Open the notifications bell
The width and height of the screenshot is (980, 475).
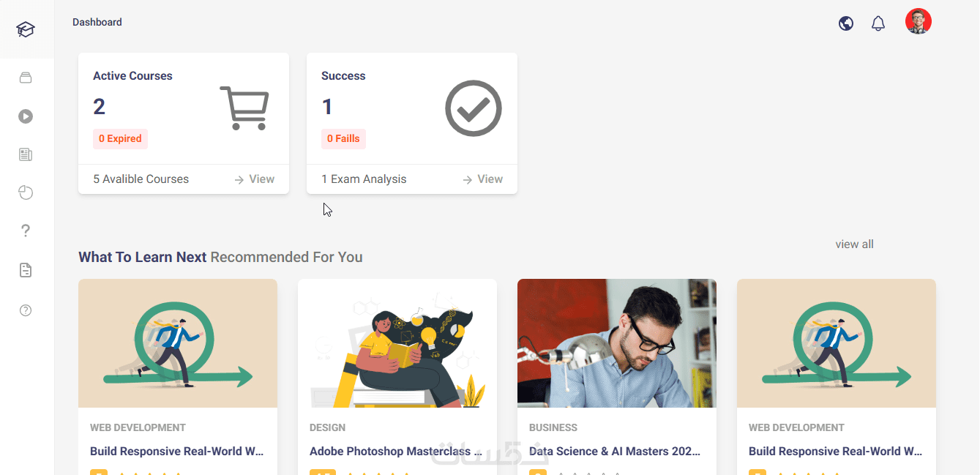pyautogui.click(x=878, y=23)
